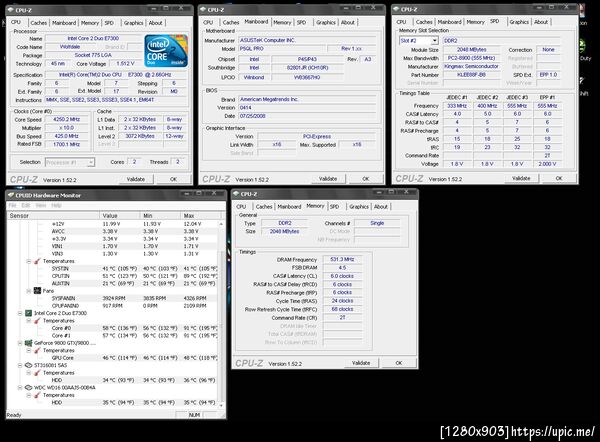Click Validate in the CPU window
The height and width of the screenshot is (442, 600).
coord(135,179)
